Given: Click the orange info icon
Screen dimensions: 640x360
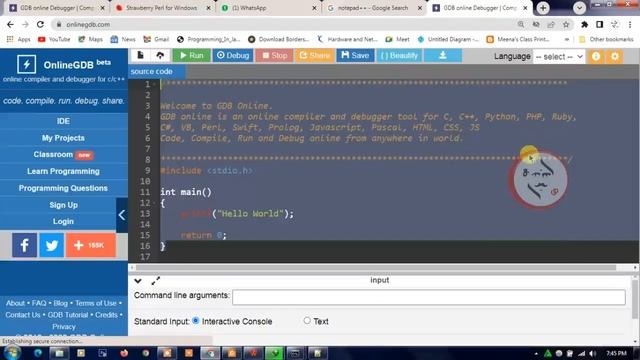Looking at the screenshot, I should click(596, 56).
